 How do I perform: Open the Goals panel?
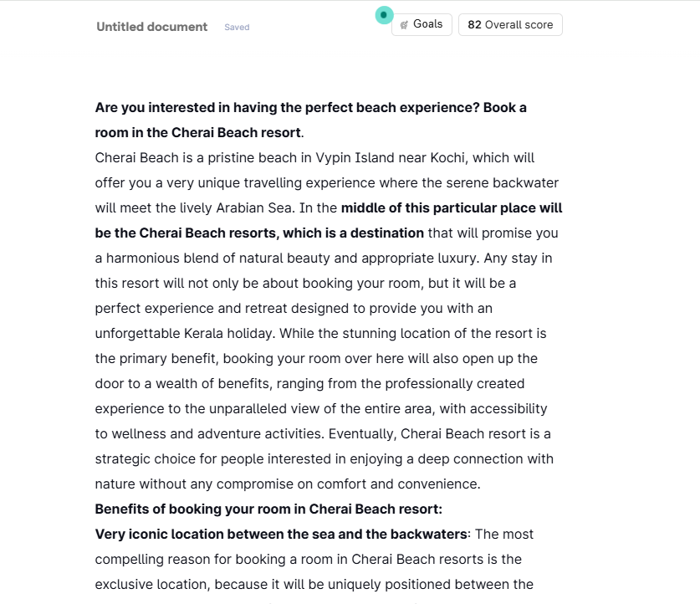(x=422, y=24)
